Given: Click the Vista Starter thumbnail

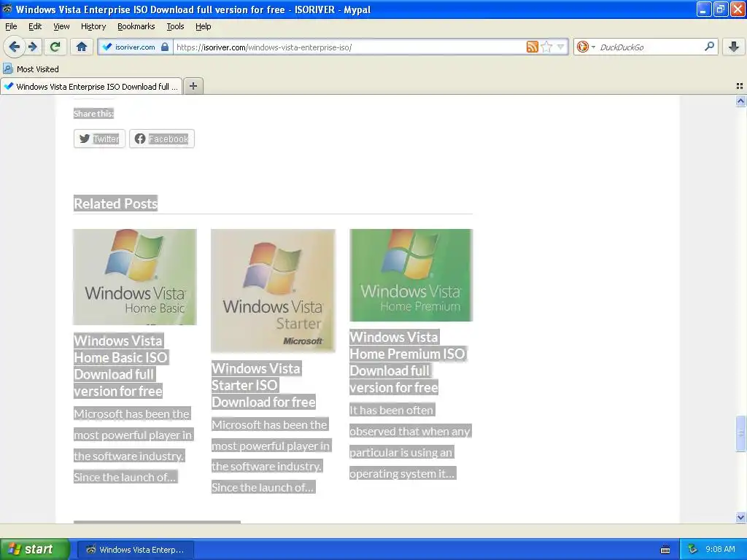Looking at the screenshot, I should tap(273, 290).
